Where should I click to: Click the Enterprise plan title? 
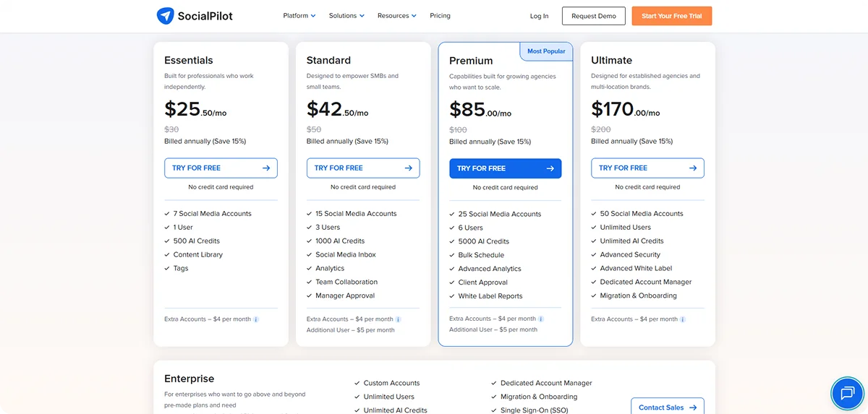(190, 379)
